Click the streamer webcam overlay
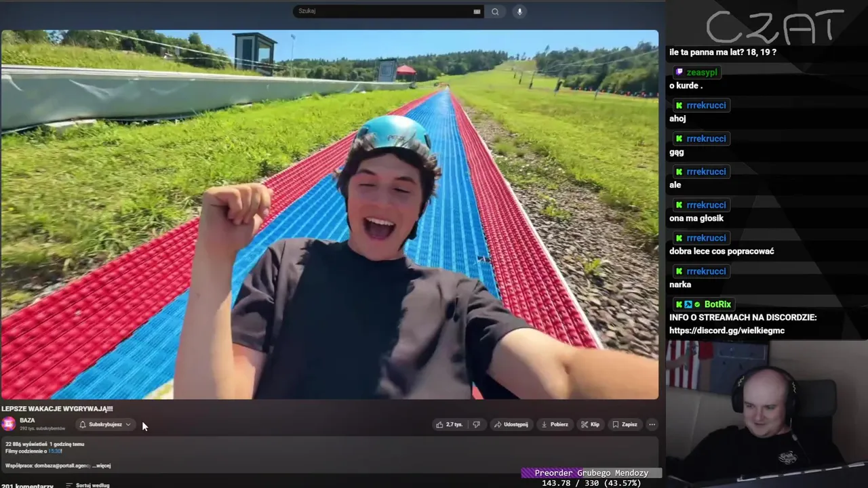Viewport: 868px width, 488px height. click(x=767, y=414)
